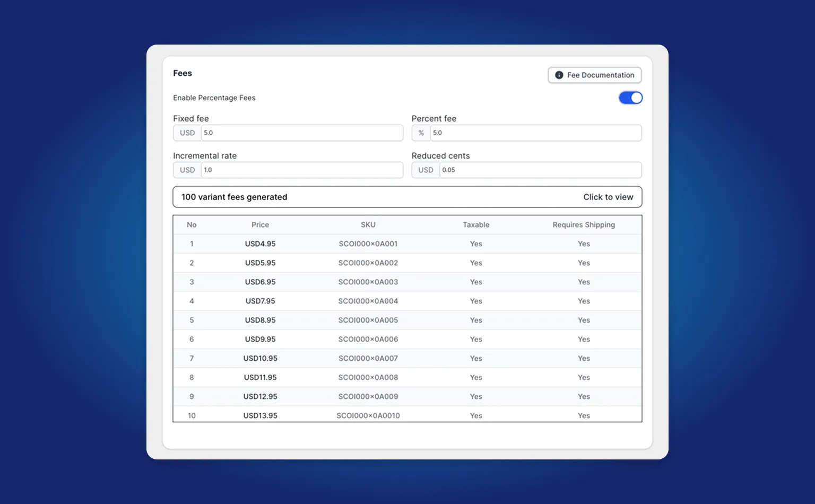Image resolution: width=815 pixels, height=504 pixels.
Task: Click the USD prefix of Fixed fee
Action: (x=187, y=133)
